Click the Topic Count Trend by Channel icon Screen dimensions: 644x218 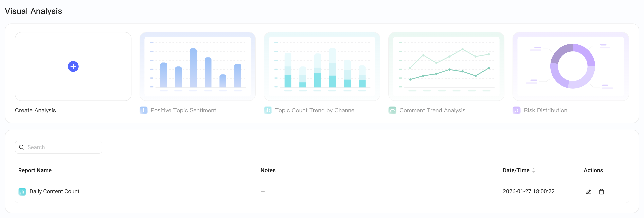click(268, 110)
